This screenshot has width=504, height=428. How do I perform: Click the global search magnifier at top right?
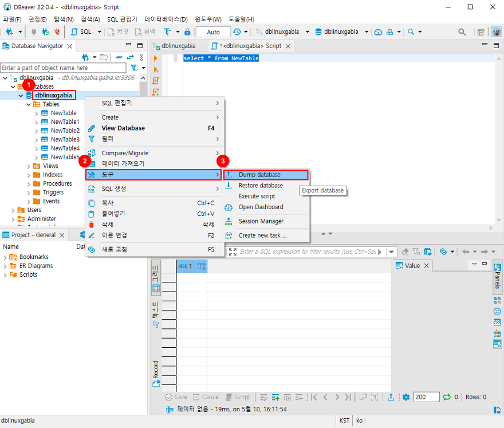point(462,32)
